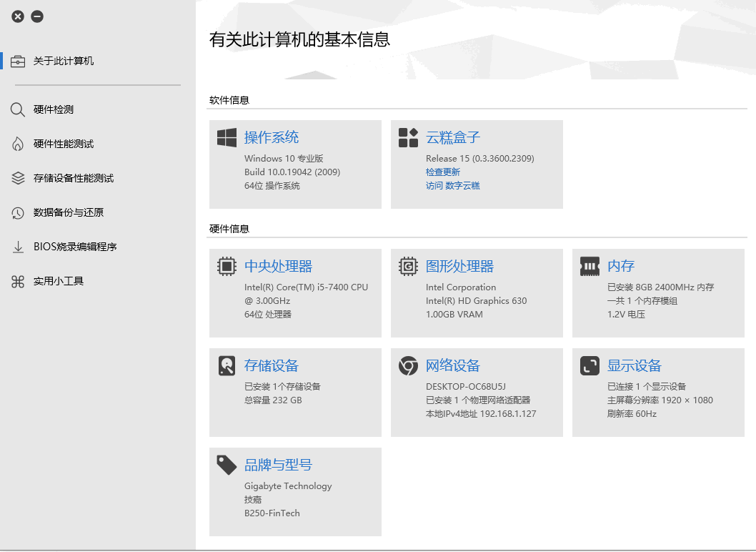The height and width of the screenshot is (552, 756).
Task: Open the 存储设备 heading link
Action: [272, 366]
